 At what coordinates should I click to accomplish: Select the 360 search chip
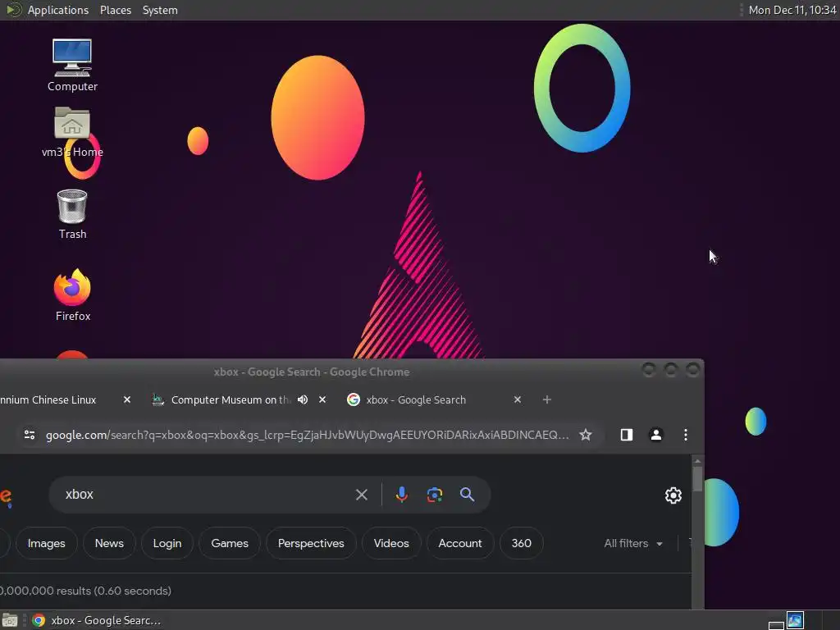click(522, 543)
